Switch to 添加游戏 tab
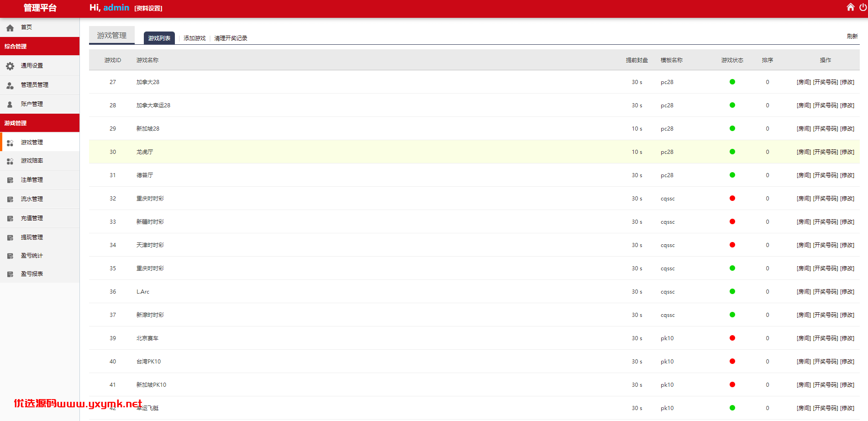Image resolution: width=868 pixels, height=421 pixels. [195, 38]
